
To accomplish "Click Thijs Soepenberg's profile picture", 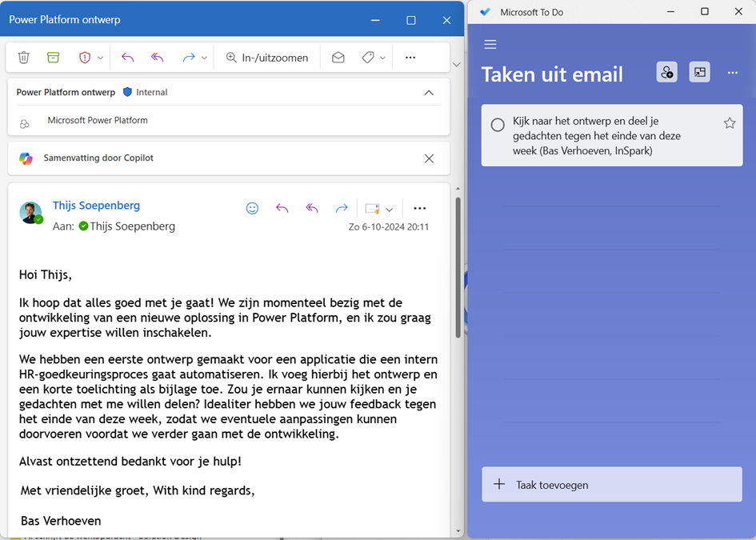I will pos(30,213).
